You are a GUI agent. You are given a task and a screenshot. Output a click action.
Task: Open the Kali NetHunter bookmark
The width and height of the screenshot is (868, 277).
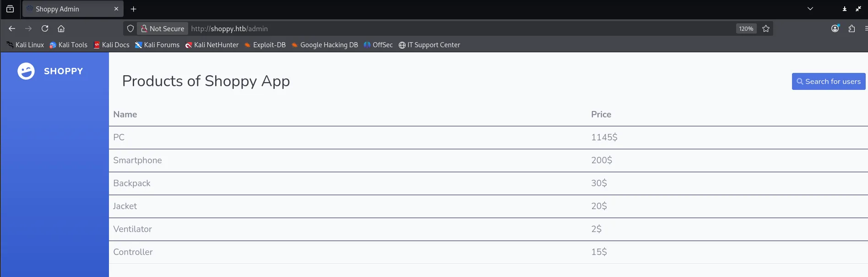coord(212,45)
